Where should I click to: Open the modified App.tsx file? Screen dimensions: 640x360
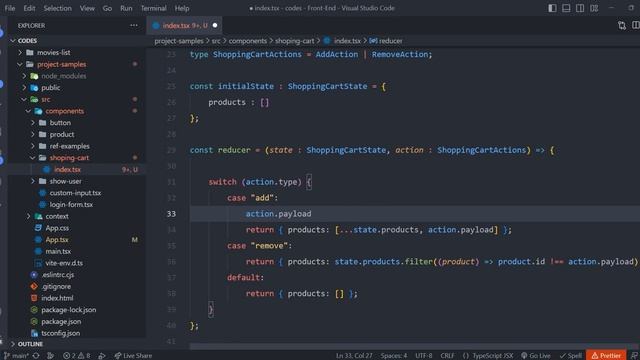77,240
